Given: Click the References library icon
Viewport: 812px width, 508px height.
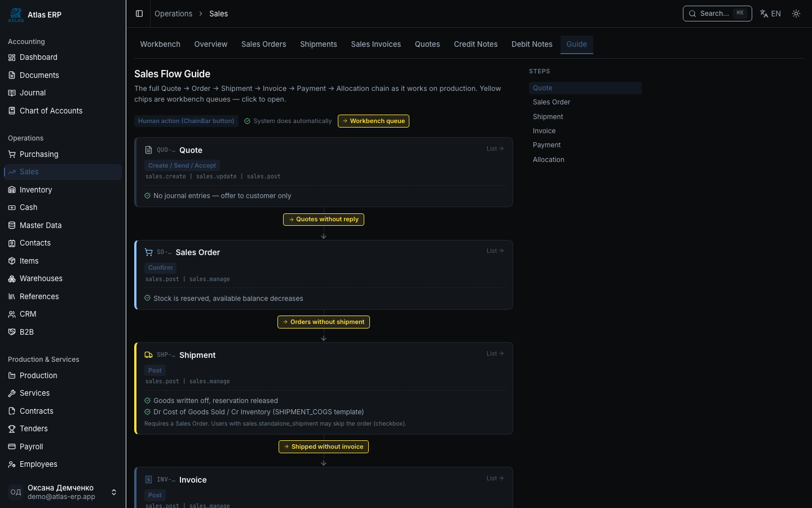Looking at the screenshot, I should (x=12, y=296).
